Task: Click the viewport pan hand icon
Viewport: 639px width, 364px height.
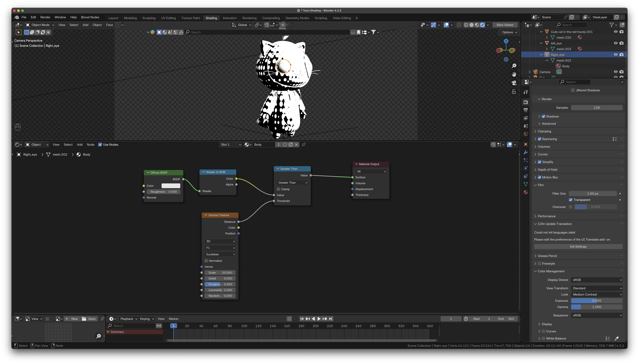Action: (x=514, y=74)
